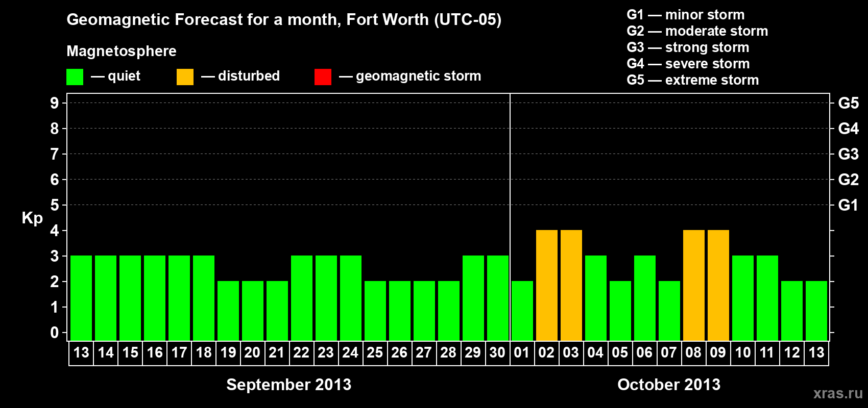The height and width of the screenshot is (408, 868).
Task: Click the date label 07 in October
Action: point(669,352)
